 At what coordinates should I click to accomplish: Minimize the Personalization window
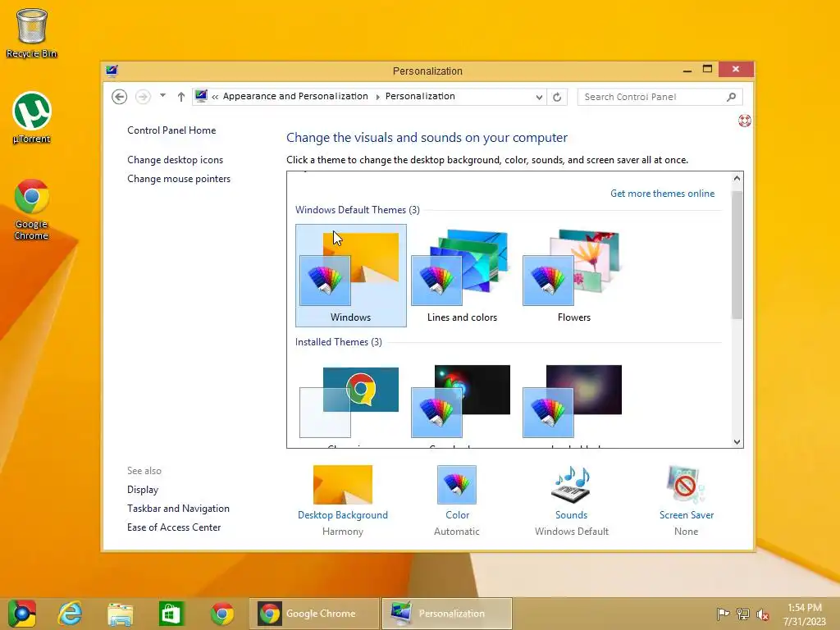tap(687, 70)
